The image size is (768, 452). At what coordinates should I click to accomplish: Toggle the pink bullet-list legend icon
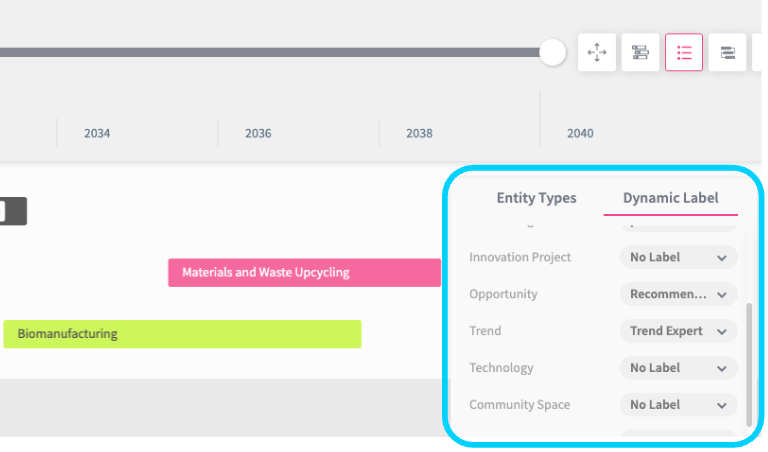684,53
